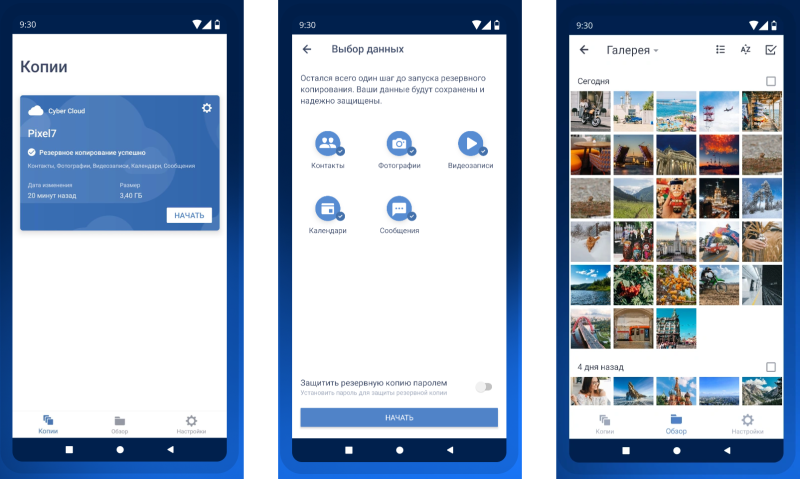Enable the password protection toggle
Viewport: 800px width, 479px height.
click(483, 387)
